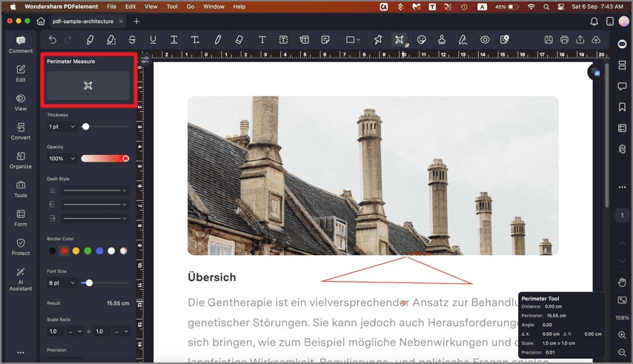The height and width of the screenshot is (364, 633).
Task: Click the Share upload icon
Action: (580, 39)
